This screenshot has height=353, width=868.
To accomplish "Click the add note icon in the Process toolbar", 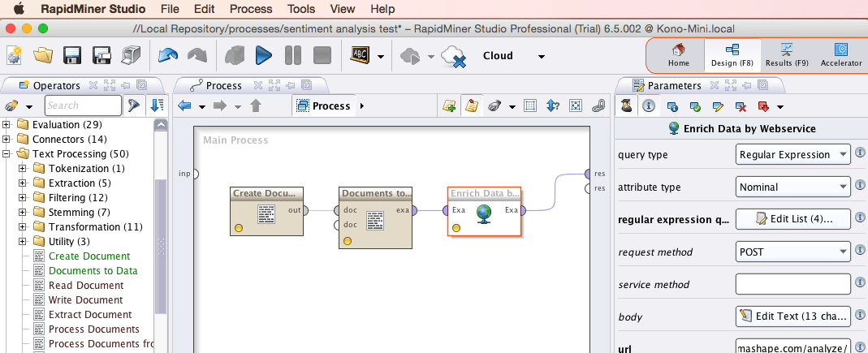I will coord(449,105).
